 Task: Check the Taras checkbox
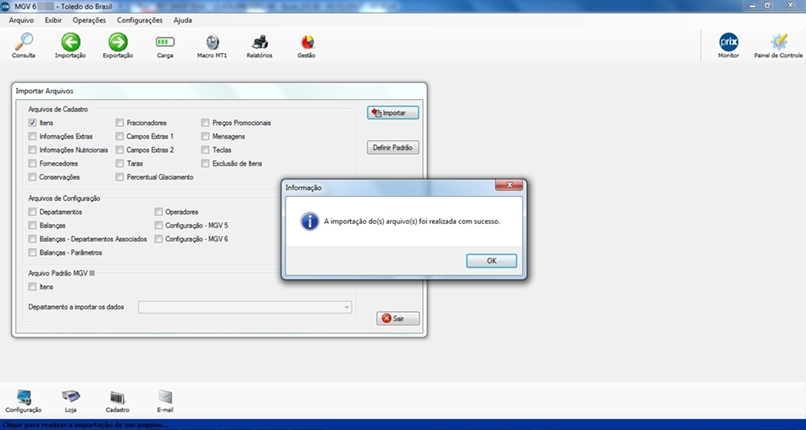(x=120, y=163)
